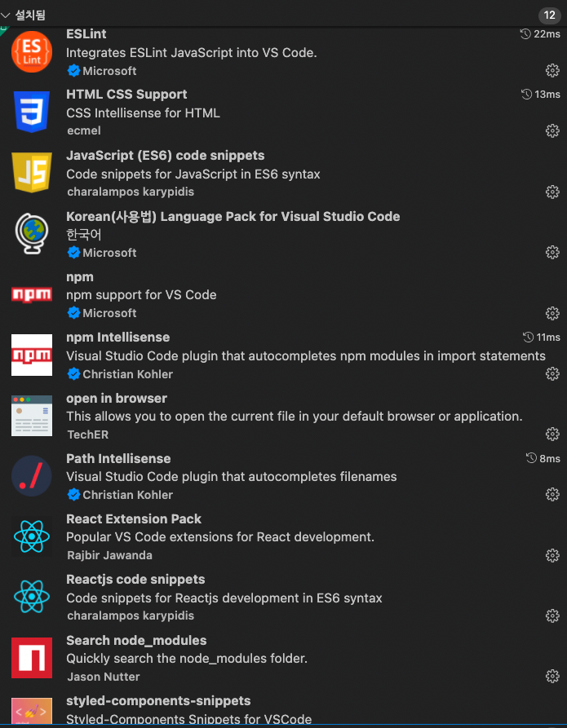Click publisher Jason Nutter
The height and width of the screenshot is (728, 567).
click(x=103, y=677)
